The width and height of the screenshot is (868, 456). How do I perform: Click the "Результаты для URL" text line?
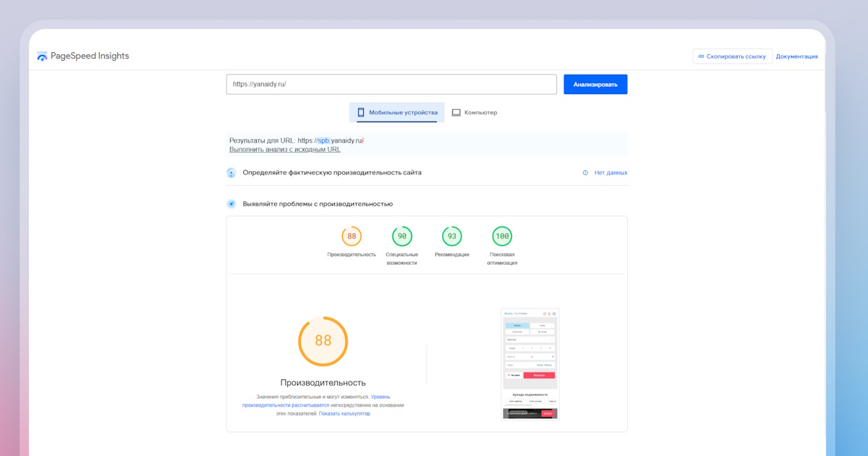pyautogui.click(x=296, y=140)
